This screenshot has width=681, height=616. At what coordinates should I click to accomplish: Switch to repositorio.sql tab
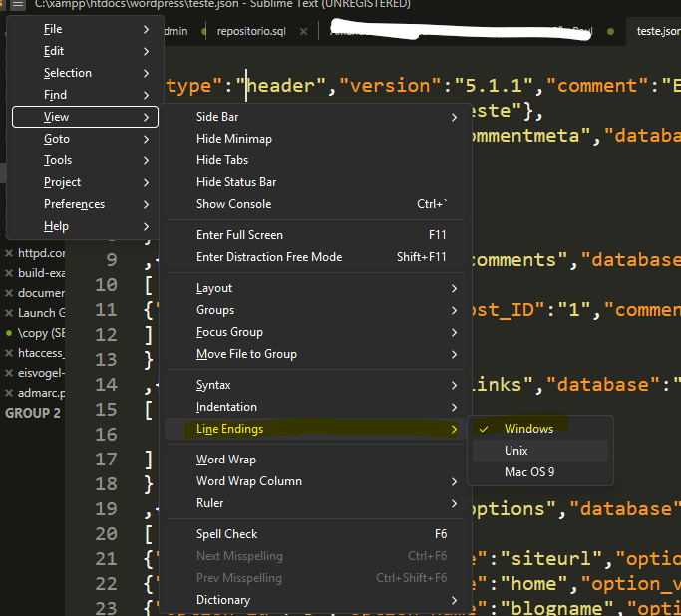pos(251,31)
